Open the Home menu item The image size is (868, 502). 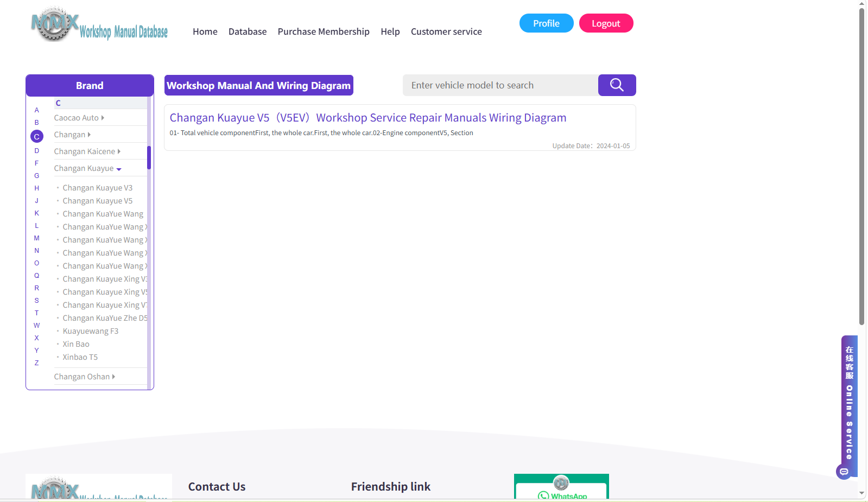tap(205, 31)
